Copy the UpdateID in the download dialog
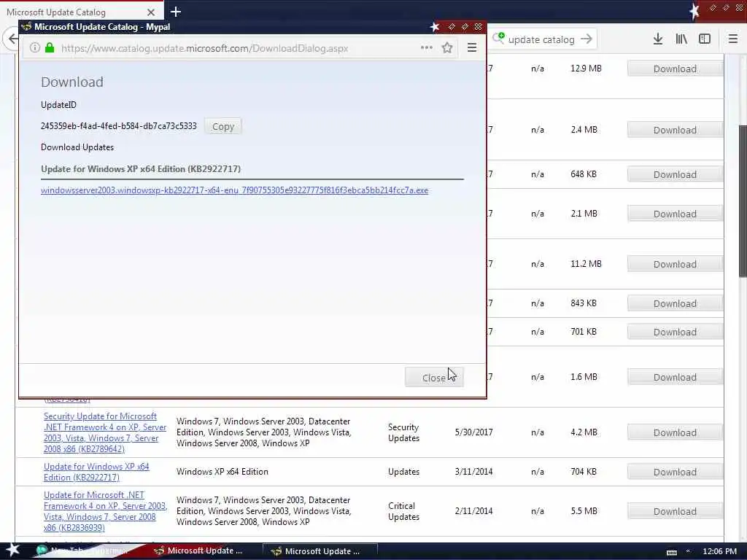 223,127
